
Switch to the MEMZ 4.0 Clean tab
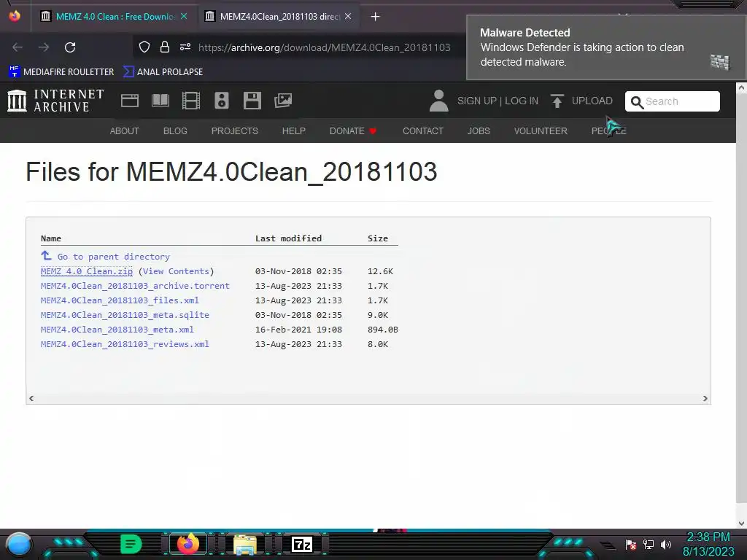(115, 17)
